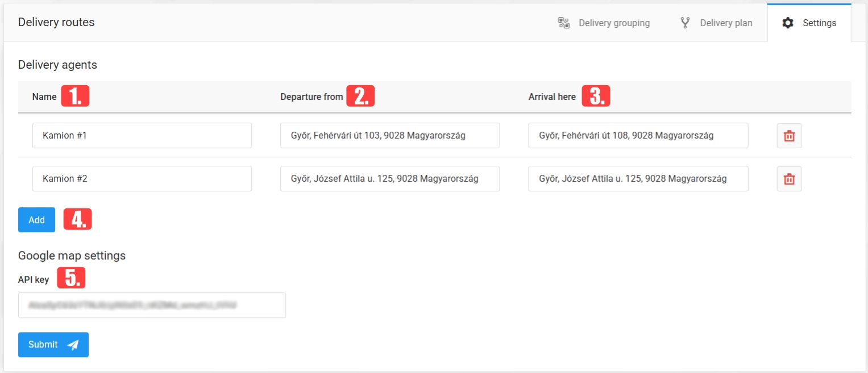Edit the Kamion #2 name field
This screenshot has height=373, width=868.
[142, 179]
